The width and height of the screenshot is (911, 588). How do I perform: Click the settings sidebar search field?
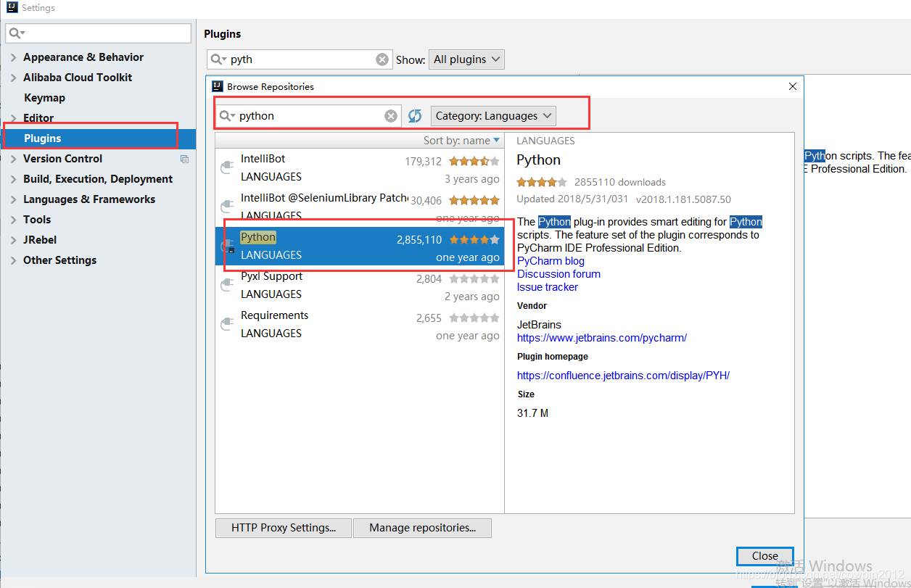98,33
